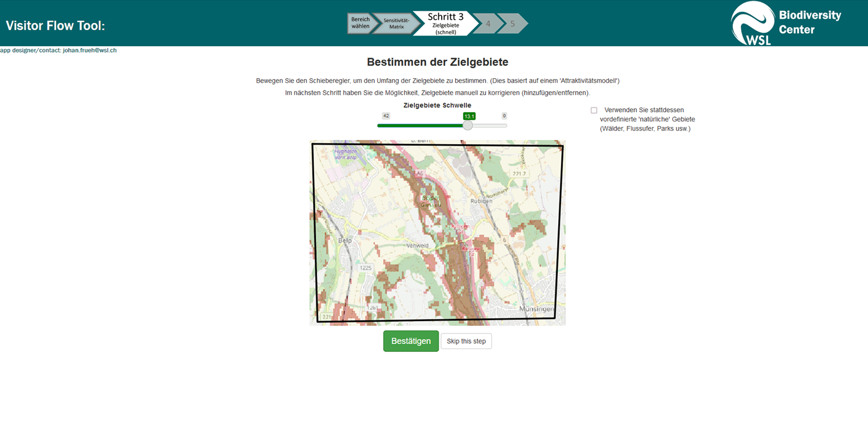Screen dimensions: 868x430
Task: Click the green filled slider track
Action: click(419, 126)
